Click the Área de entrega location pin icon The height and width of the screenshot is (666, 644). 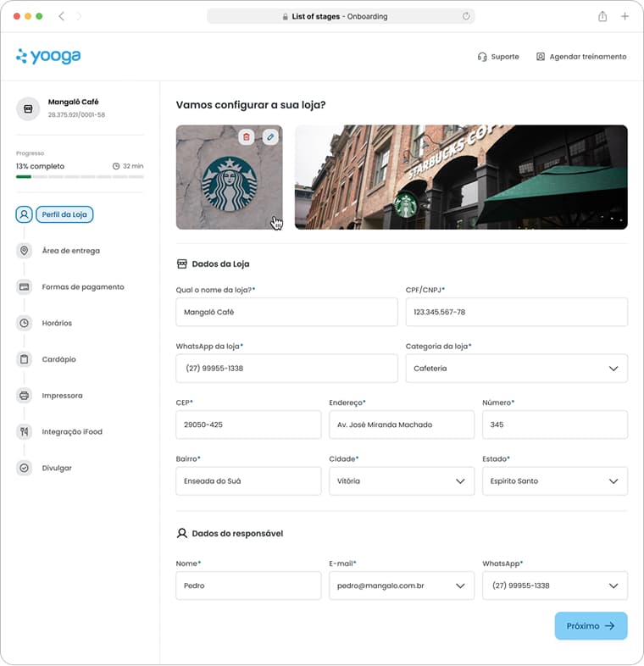click(x=24, y=251)
